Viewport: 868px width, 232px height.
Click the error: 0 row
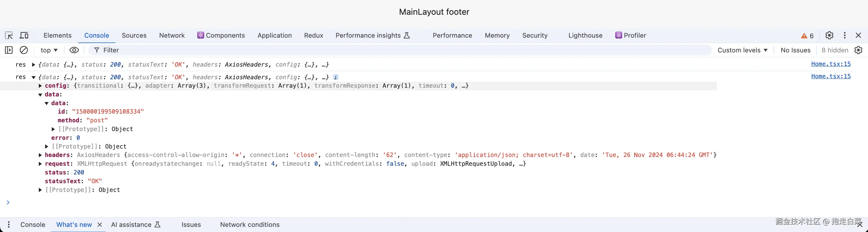[x=65, y=138]
